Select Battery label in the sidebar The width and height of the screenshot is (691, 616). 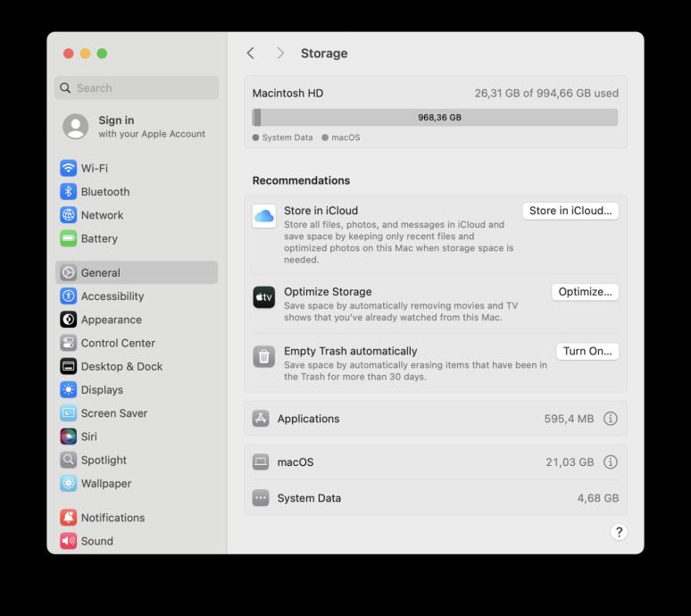click(99, 239)
